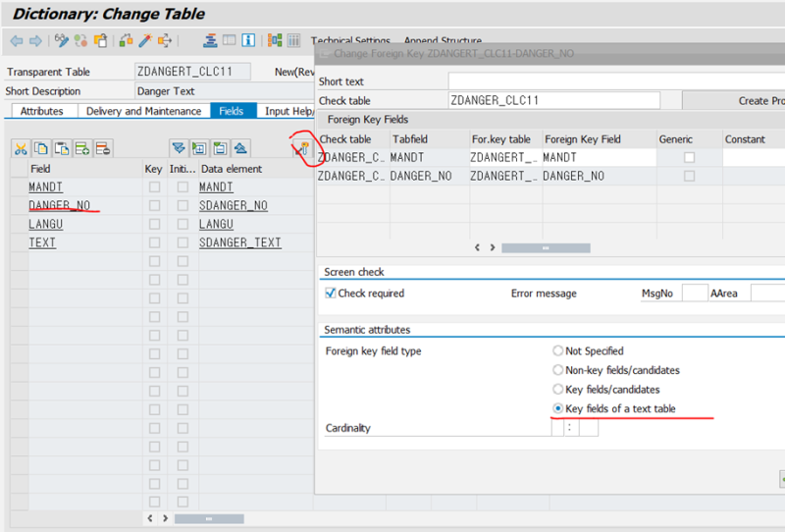Move the field table horizontal scrollbar thumb
Viewport: 785px width, 532px height.
[x=209, y=518]
